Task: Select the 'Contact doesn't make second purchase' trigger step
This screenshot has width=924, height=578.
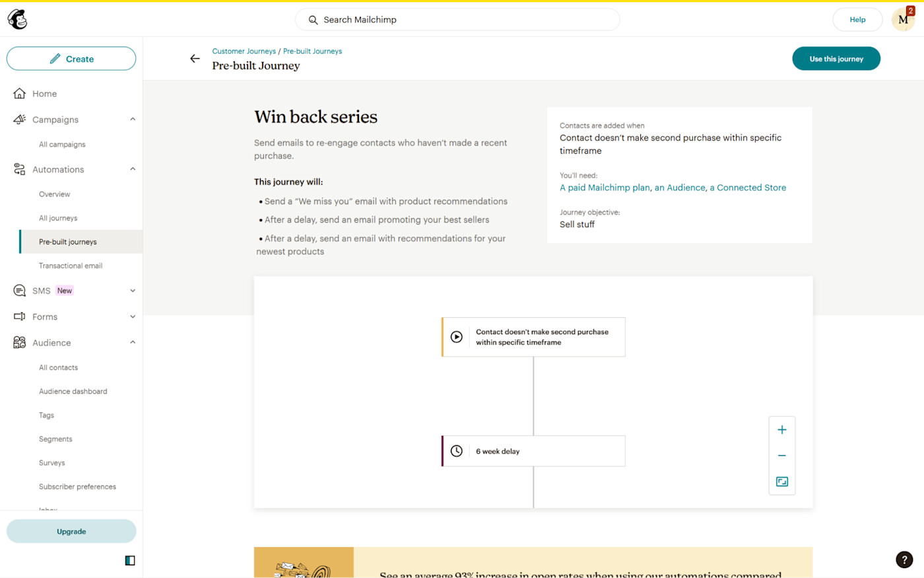Action: (533, 337)
